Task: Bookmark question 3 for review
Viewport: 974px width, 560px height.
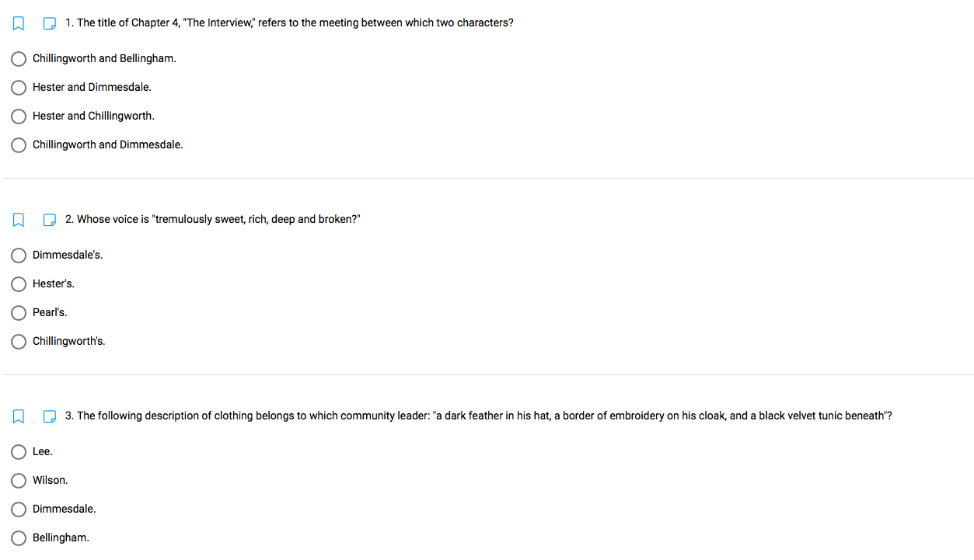Action: [x=18, y=416]
